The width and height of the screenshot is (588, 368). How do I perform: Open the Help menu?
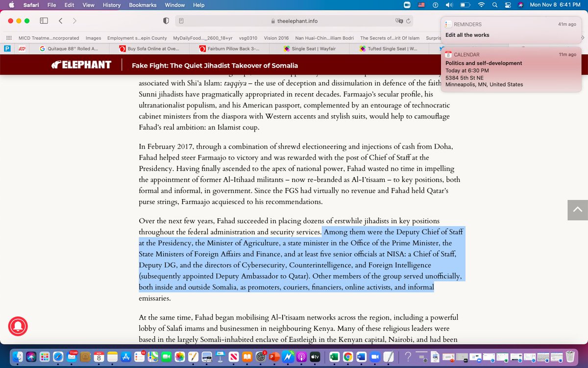[x=198, y=5]
